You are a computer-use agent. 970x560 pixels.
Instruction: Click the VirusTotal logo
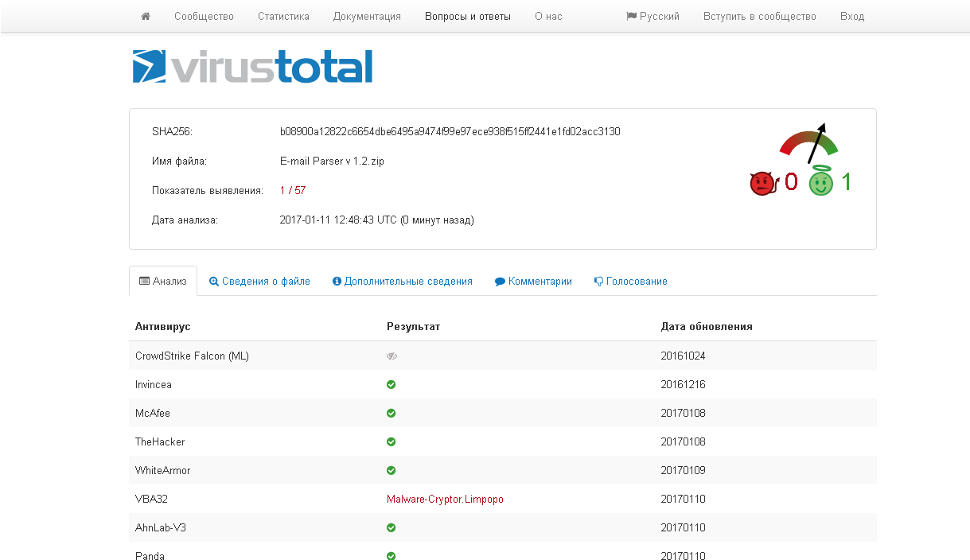coord(252,67)
